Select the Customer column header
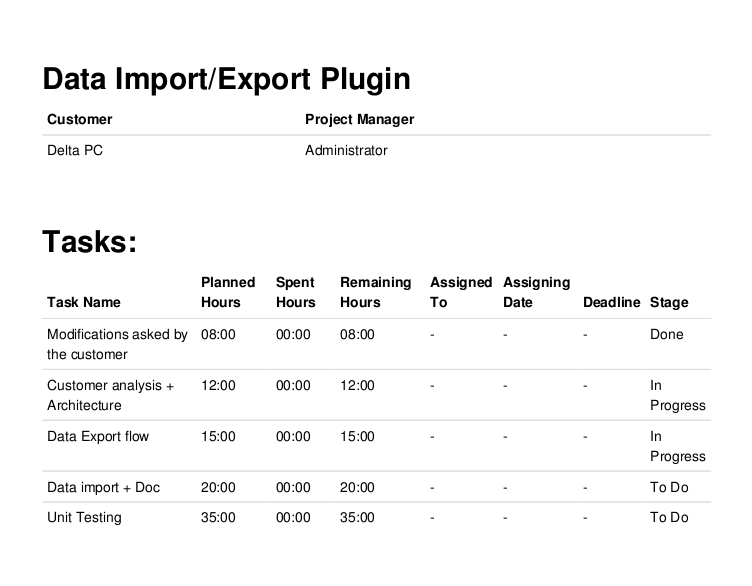This screenshot has height=586, width=752. tap(80, 119)
